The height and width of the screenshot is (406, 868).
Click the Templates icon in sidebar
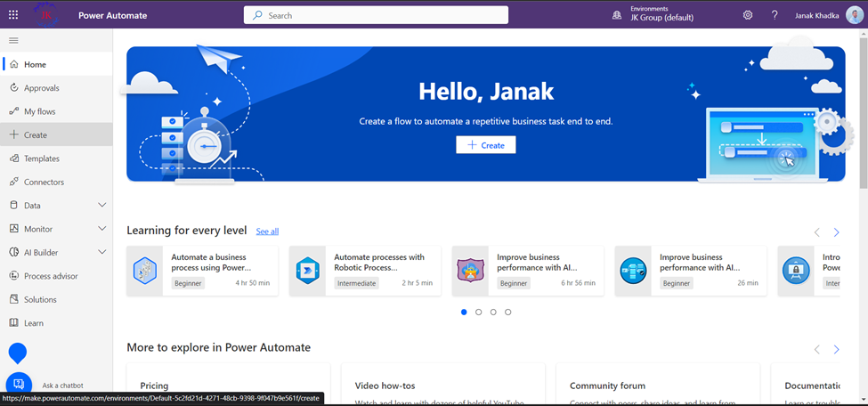[14, 158]
